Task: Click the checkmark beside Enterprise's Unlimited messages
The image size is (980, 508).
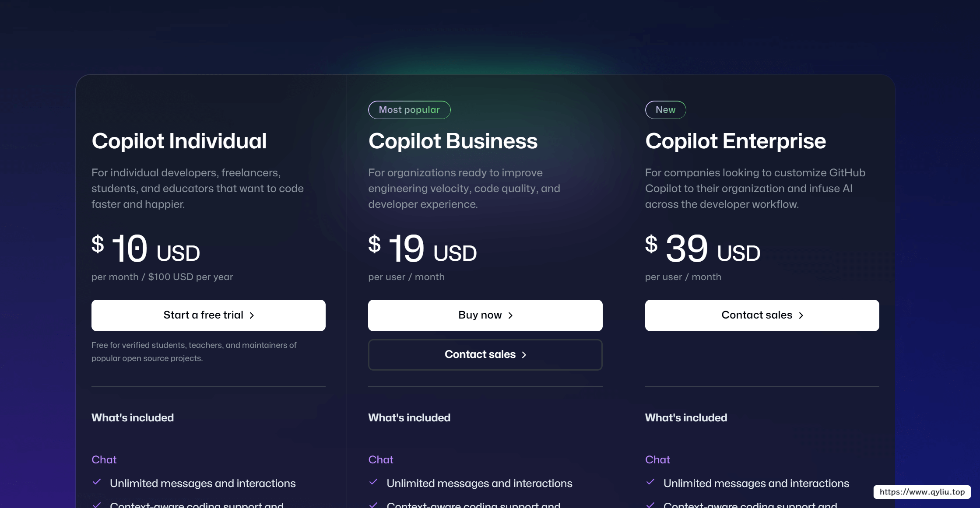Action: [650, 482]
